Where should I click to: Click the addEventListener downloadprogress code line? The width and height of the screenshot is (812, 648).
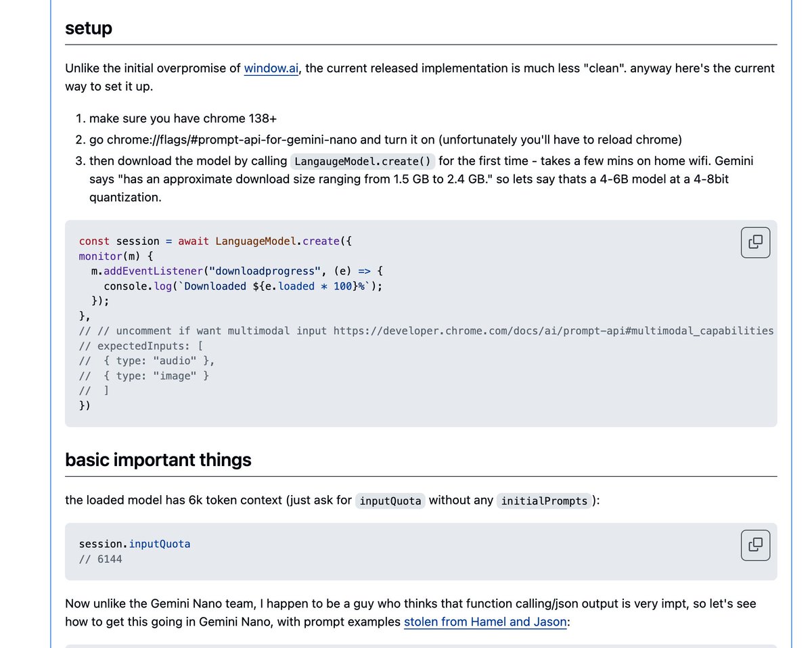click(x=238, y=271)
